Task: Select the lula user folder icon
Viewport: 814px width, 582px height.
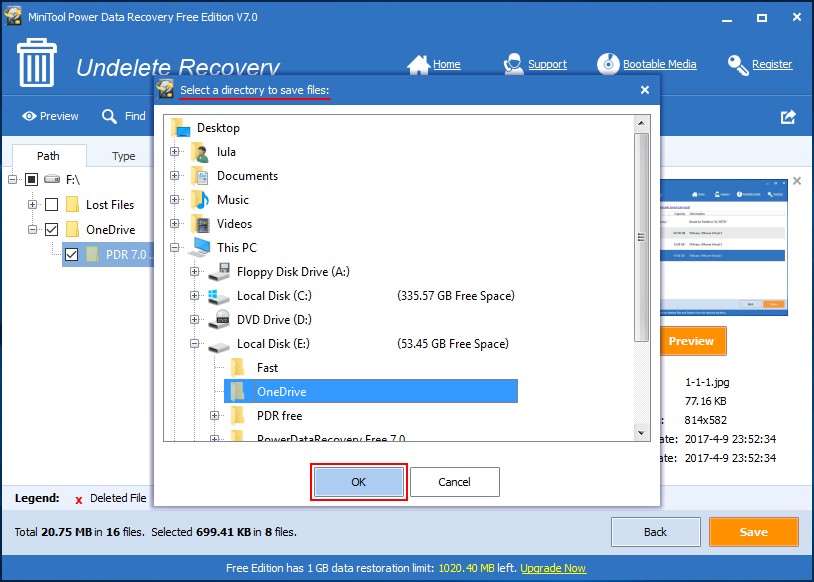Action: [x=200, y=152]
